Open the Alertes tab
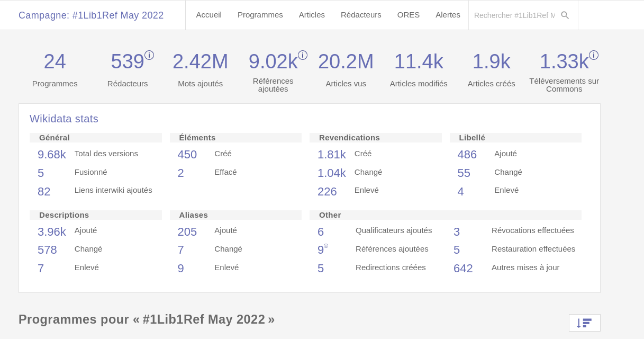The width and height of the screenshot is (644, 339). 448,15
